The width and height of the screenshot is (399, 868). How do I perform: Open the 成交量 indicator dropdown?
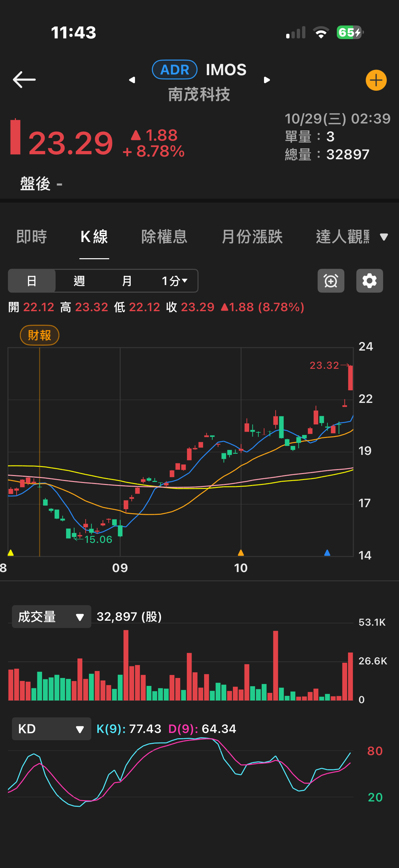point(51,617)
